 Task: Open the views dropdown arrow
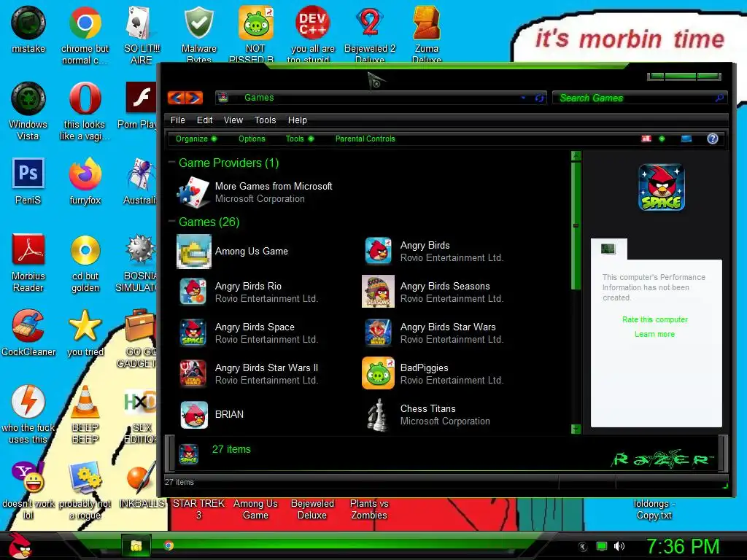[661, 139]
